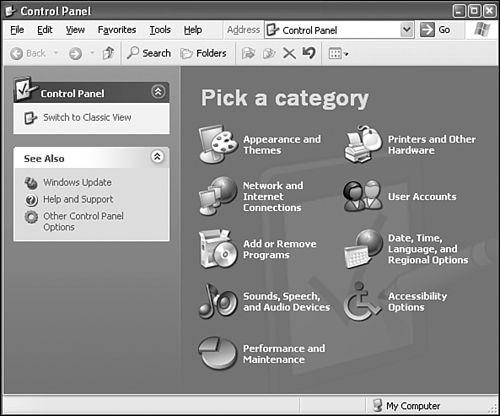500x416 pixels.
Task: Collapse the Control Panel sidebar section
Action: (x=158, y=92)
